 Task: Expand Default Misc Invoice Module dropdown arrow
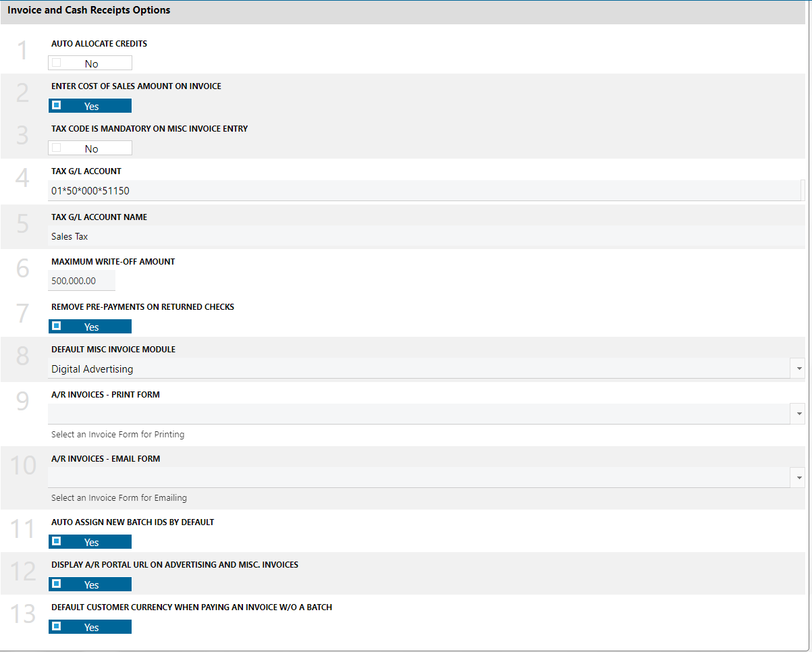point(799,369)
